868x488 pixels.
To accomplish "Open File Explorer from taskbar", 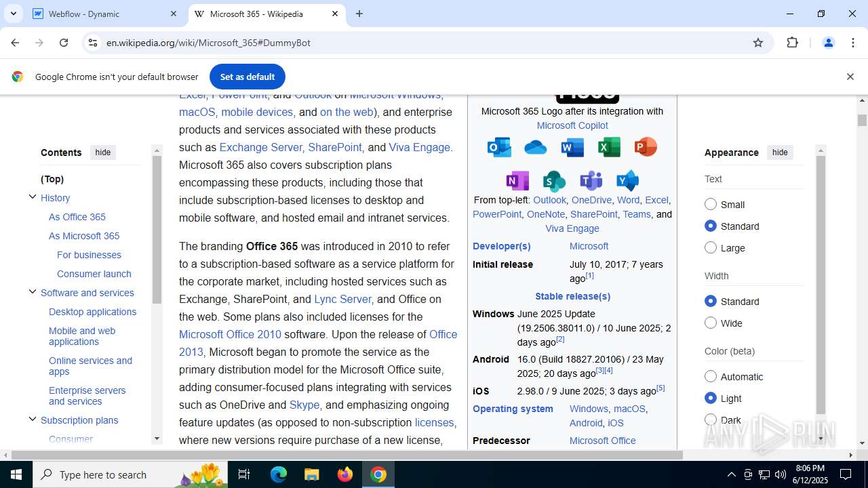I will (x=311, y=474).
